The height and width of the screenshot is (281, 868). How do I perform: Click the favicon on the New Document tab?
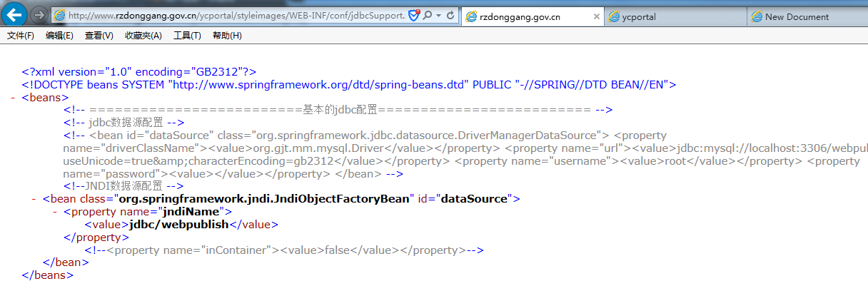tap(757, 16)
